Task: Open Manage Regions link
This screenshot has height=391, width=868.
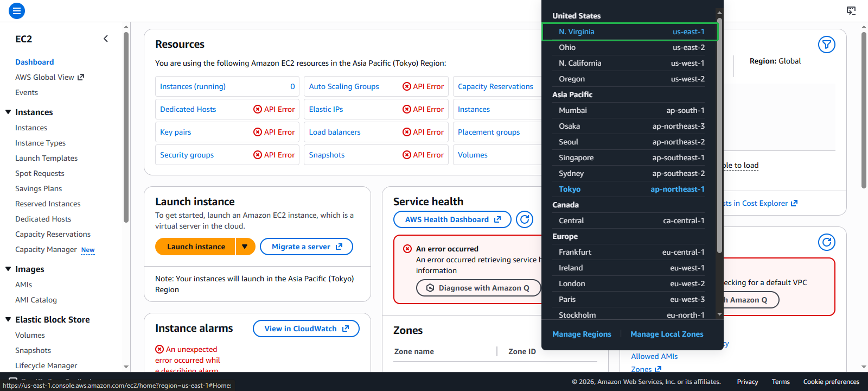Action: (582, 334)
